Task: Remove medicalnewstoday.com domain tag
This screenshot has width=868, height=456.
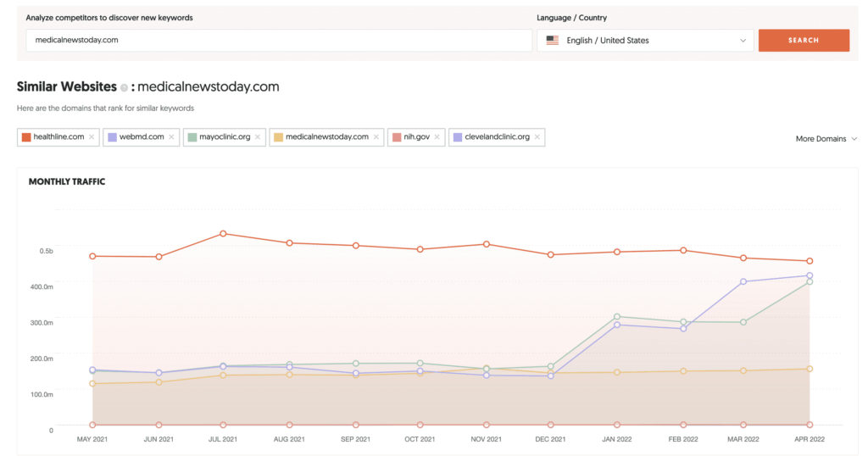Action: coord(376,137)
